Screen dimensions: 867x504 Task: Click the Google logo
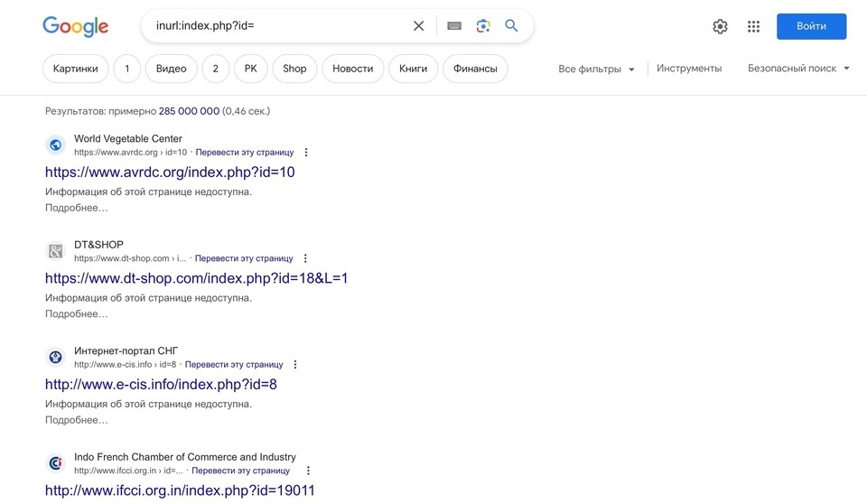point(76,26)
